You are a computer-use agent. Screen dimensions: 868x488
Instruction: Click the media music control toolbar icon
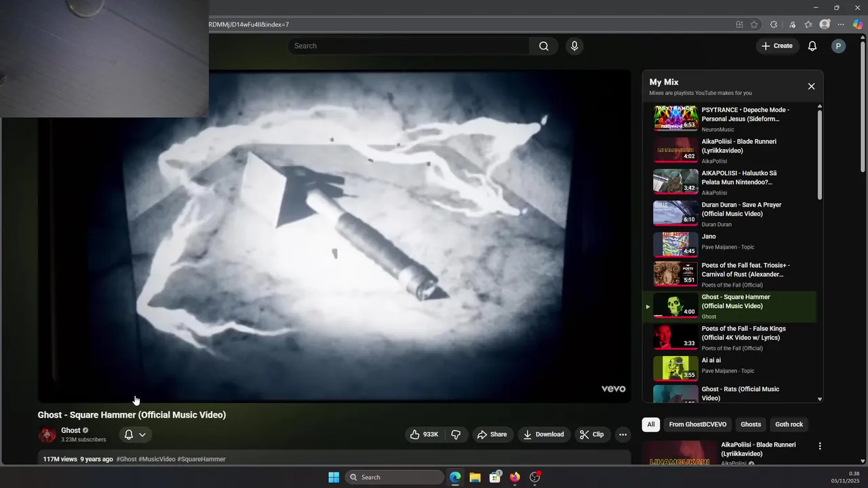point(791,24)
